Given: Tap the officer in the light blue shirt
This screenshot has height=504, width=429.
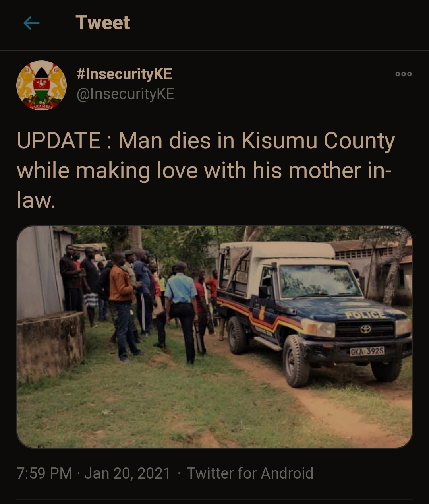Looking at the screenshot, I should (x=181, y=312).
